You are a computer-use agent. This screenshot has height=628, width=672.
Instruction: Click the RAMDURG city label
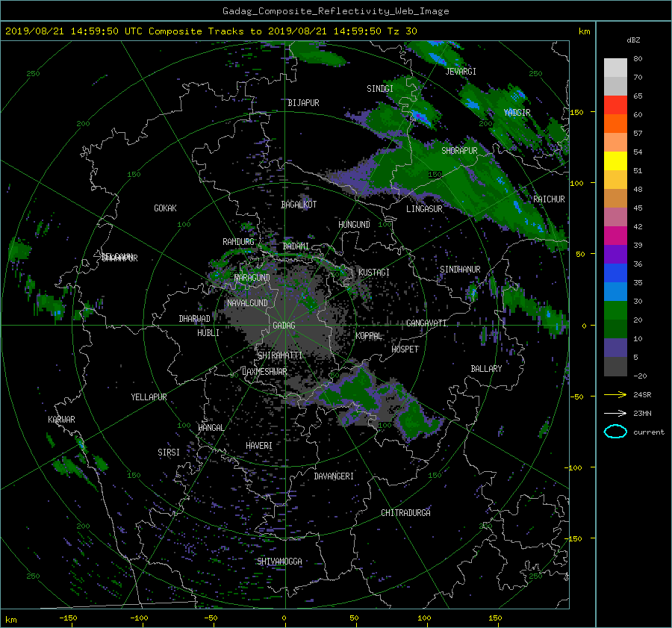pyautogui.click(x=238, y=242)
